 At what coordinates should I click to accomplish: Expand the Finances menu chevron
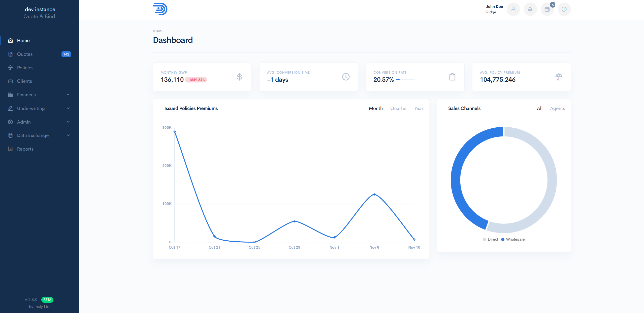(68, 95)
